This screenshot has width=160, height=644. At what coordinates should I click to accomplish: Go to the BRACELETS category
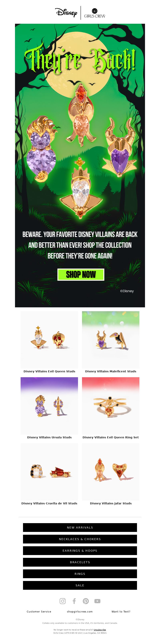pos(80,562)
